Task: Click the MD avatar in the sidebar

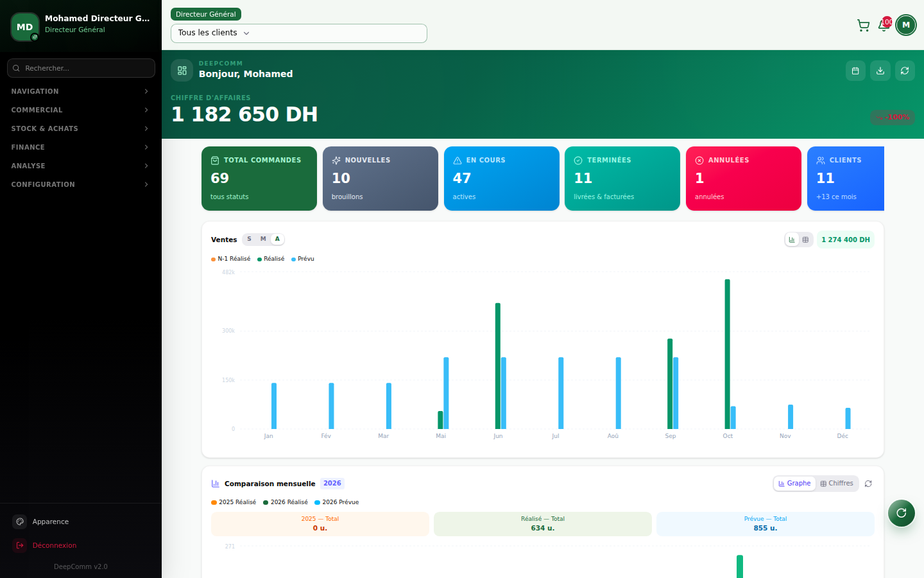Action: point(25,27)
